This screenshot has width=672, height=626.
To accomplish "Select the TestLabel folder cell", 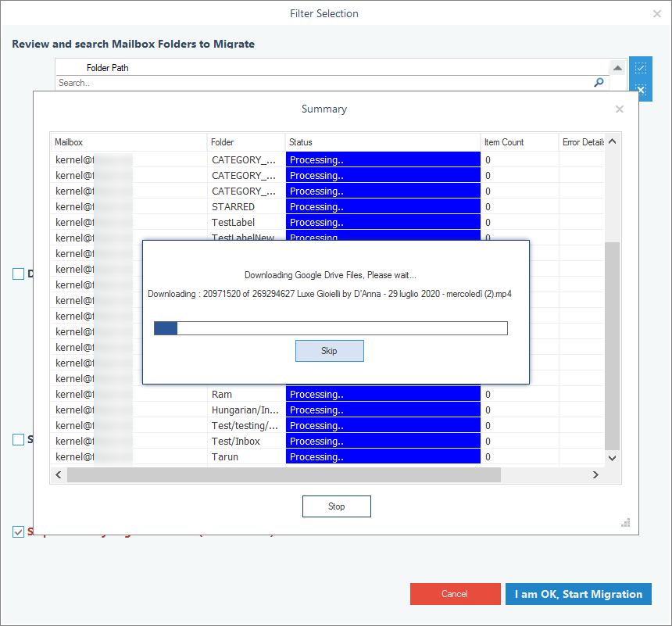I will pos(246,223).
